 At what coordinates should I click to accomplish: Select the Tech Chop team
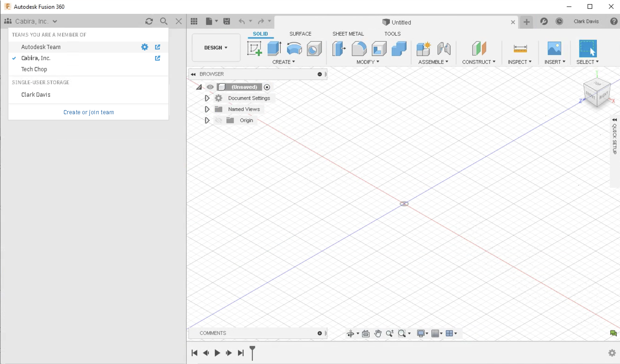(34, 69)
